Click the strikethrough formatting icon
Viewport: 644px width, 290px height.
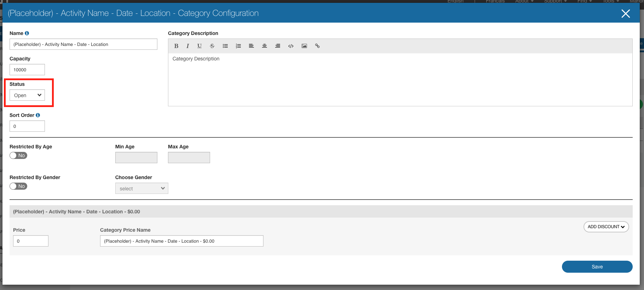212,46
